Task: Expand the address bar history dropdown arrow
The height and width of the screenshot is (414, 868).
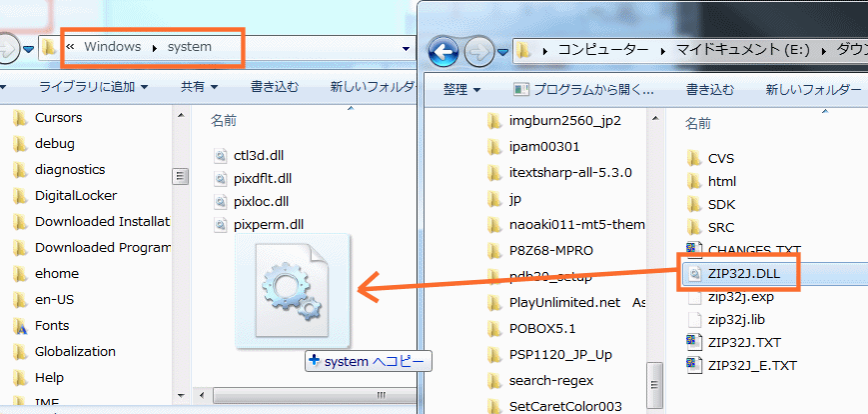Action: click(x=407, y=47)
